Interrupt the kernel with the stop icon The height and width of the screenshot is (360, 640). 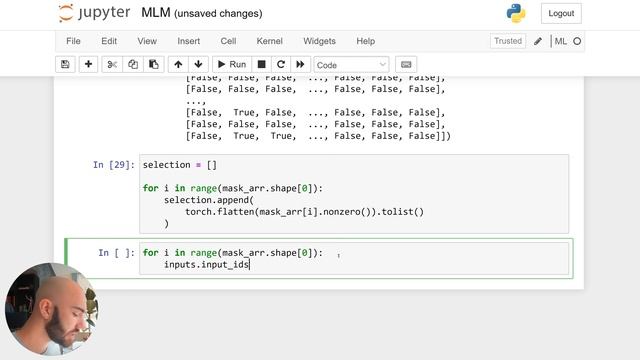pyautogui.click(x=261, y=64)
